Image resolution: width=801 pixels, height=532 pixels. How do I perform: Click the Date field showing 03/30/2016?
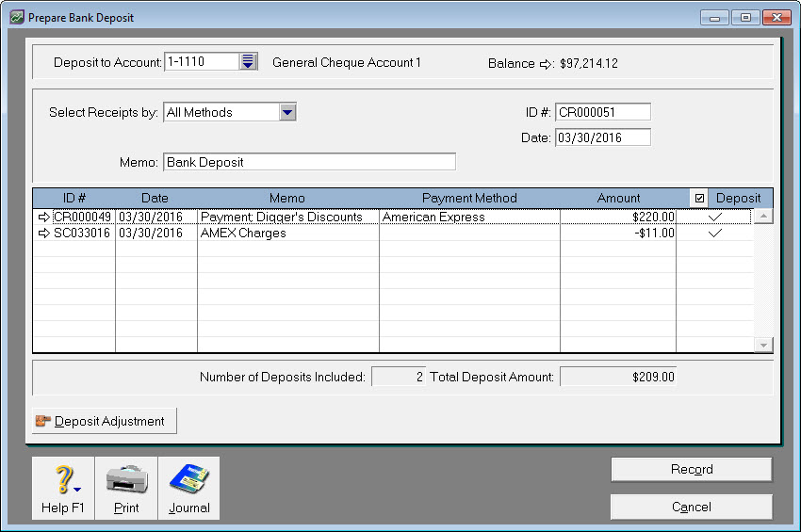pyautogui.click(x=602, y=137)
